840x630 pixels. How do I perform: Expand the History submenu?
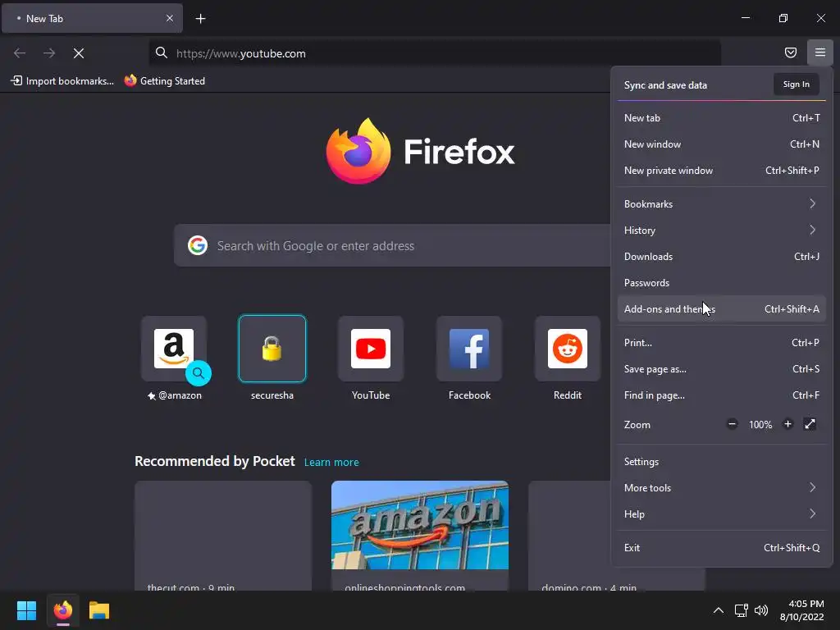(721, 230)
